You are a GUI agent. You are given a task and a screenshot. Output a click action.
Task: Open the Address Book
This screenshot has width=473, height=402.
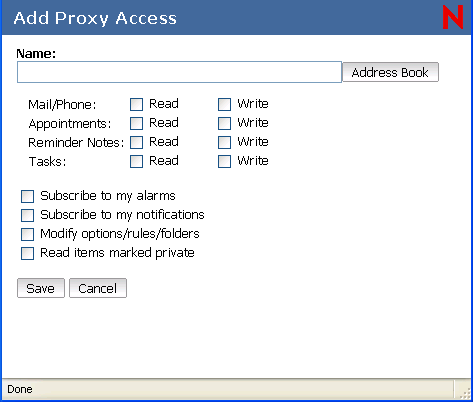pyautogui.click(x=390, y=72)
